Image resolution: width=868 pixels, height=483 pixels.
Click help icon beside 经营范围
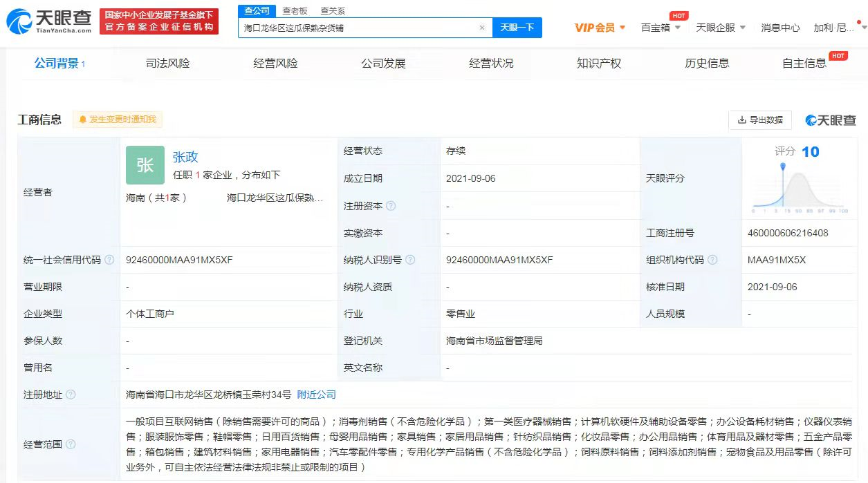coord(71,444)
